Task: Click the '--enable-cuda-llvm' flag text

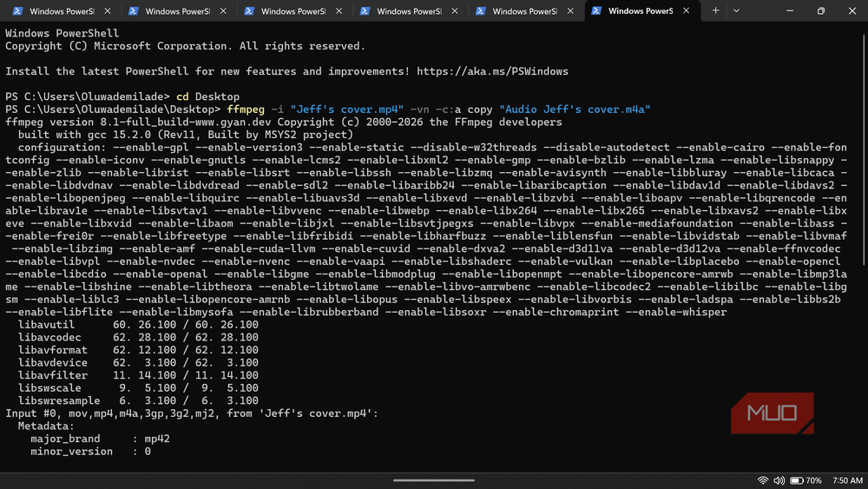Action: pos(259,248)
